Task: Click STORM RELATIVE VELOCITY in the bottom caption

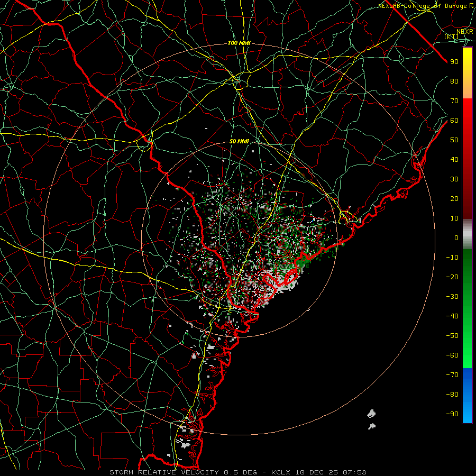Action: click(164, 472)
